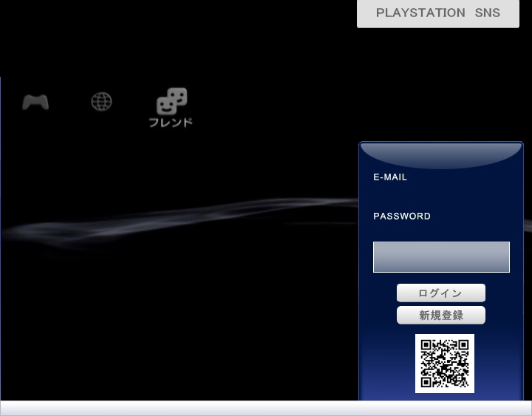Click the word PLAYSTATION in the header
Screen dimensions: 532x416
coord(420,13)
